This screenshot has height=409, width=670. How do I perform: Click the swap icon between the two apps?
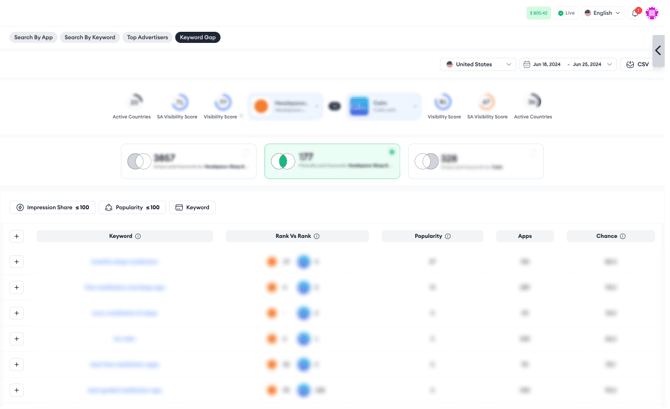pyautogui.click(x=335, y=106)
